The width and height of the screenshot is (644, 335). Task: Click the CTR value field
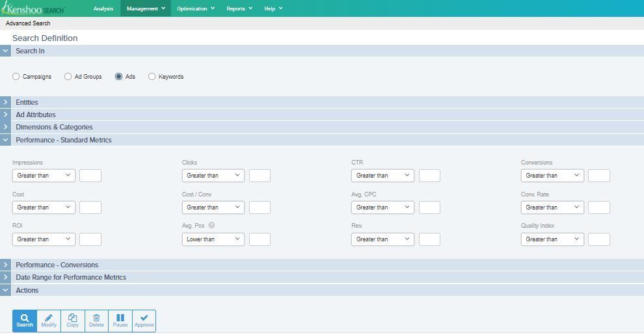[429, 175]
